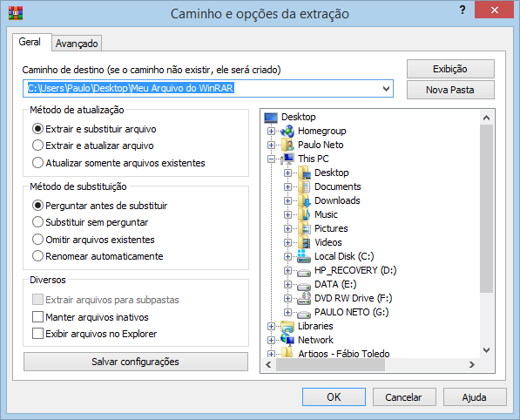Image resolution: width=520 pixels, height=420 pixels.
Task: Collapse the This PC tree node
Action: pos(271,159)
